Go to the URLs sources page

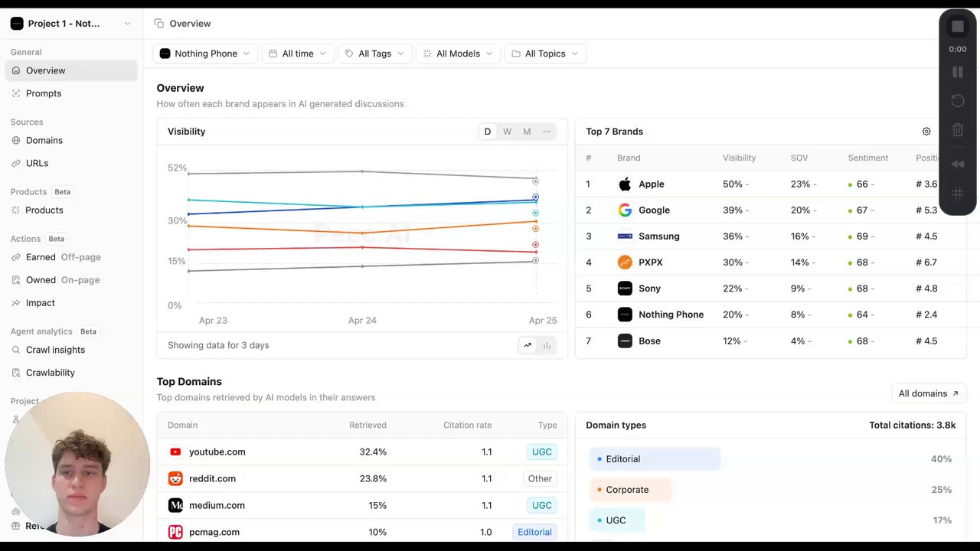tap(71, 163)
